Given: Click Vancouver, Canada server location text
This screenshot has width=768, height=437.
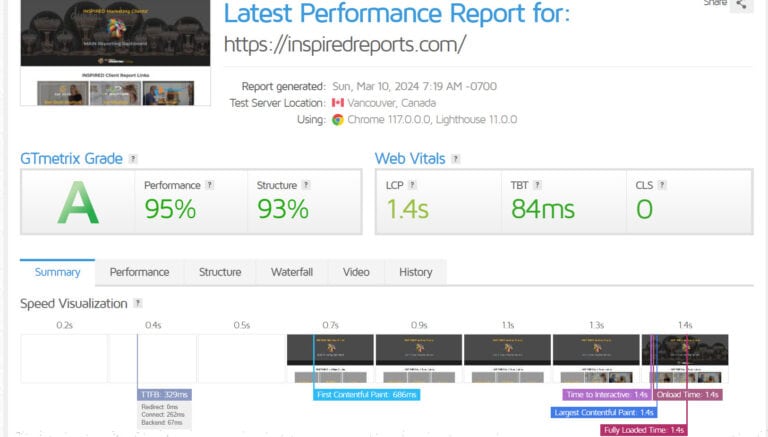Looking at the screenshot, I should point(391,103).
